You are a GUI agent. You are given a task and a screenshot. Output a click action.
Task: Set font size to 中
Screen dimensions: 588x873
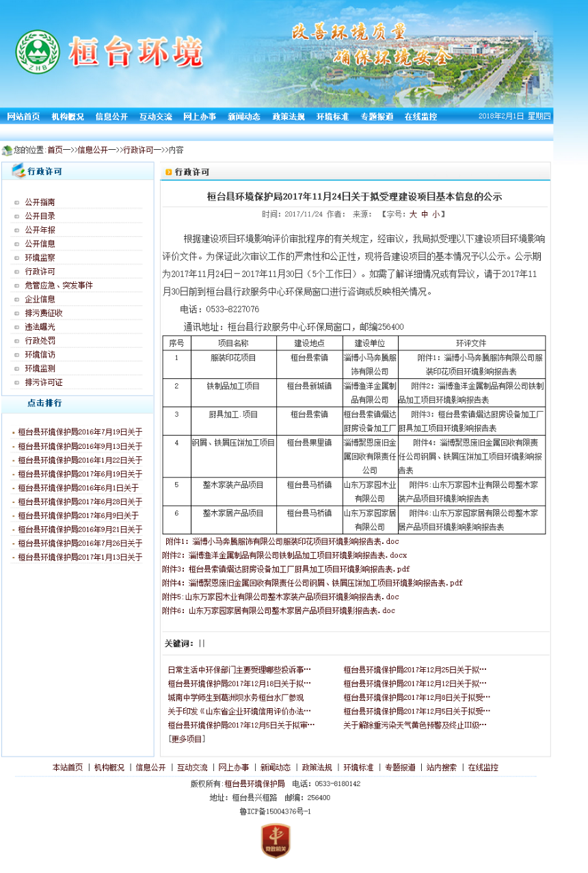425,214
